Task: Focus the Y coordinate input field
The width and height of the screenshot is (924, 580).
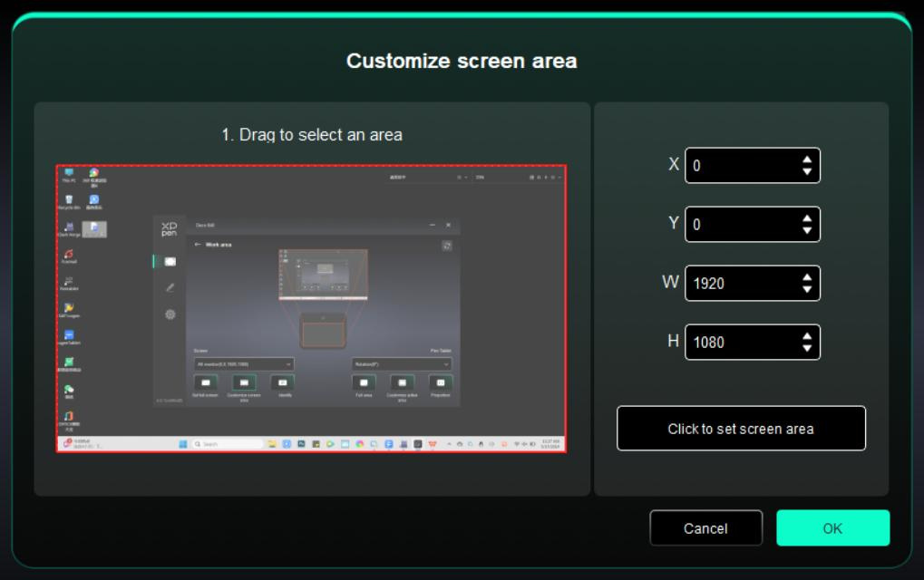Action: [x=739, y=225]
